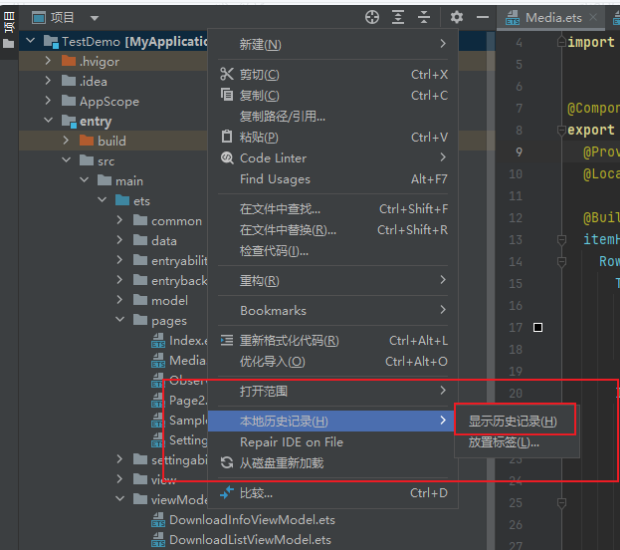
Task: Collapse the entry module folder
Action: point(48,121)
